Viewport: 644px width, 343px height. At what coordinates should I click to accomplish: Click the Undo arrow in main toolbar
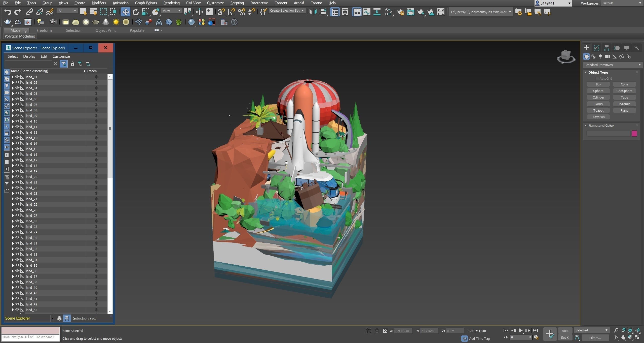click(x=8, y=12)
